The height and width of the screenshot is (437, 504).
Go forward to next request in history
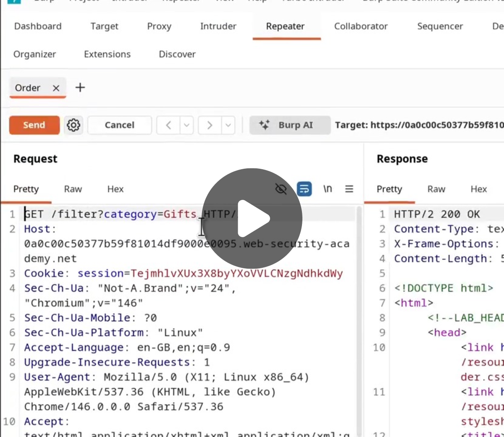(209, 125)
